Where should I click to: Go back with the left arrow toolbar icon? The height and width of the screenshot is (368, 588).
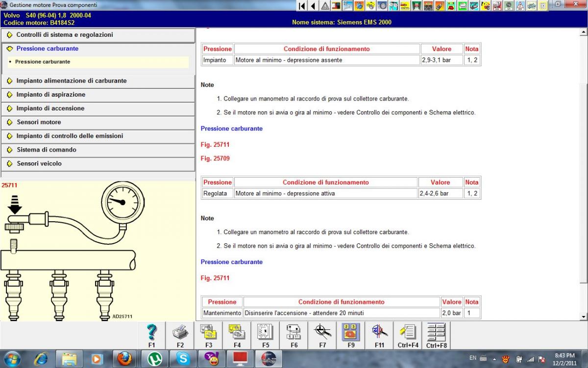coord(313,6)
